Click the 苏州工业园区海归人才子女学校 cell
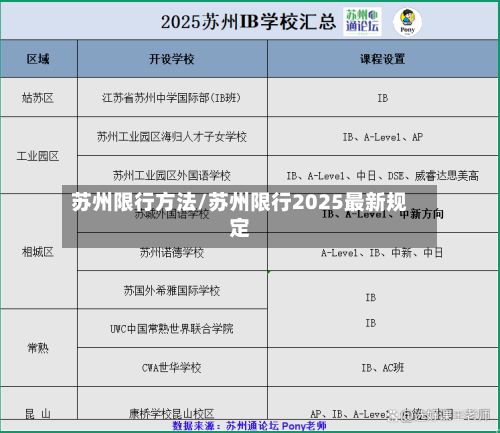This screenshot has width=500, height=433. pos(172,136)
